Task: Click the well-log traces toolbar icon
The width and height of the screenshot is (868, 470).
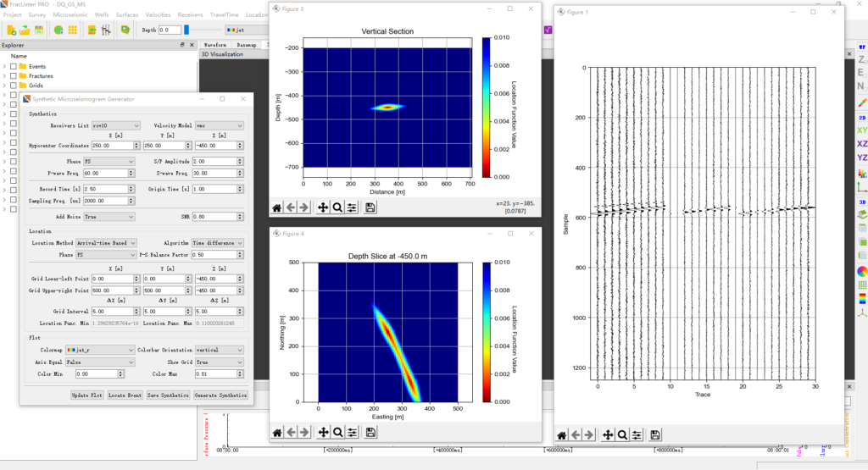Action: [x=106, y=30]
